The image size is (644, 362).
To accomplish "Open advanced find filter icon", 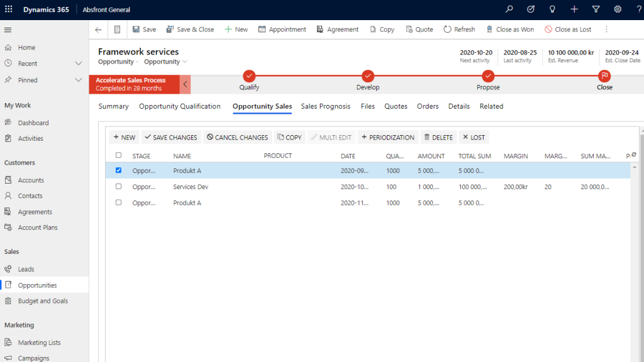I will pos(596,9).
